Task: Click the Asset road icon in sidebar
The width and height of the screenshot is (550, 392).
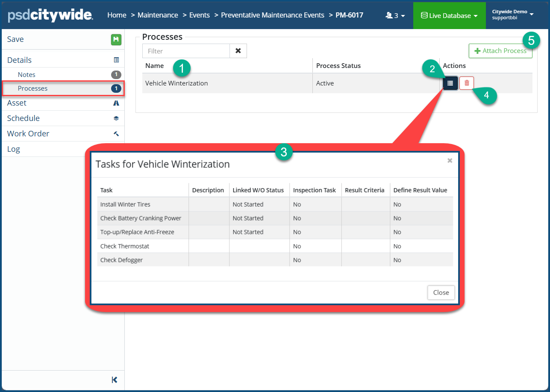Action: click(x=116, y=103)
